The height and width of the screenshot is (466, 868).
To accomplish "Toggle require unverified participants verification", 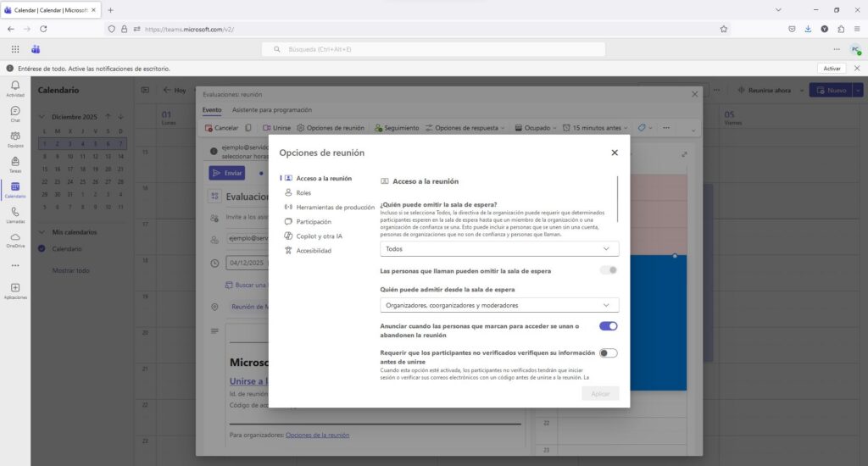I will pos(609,353).
